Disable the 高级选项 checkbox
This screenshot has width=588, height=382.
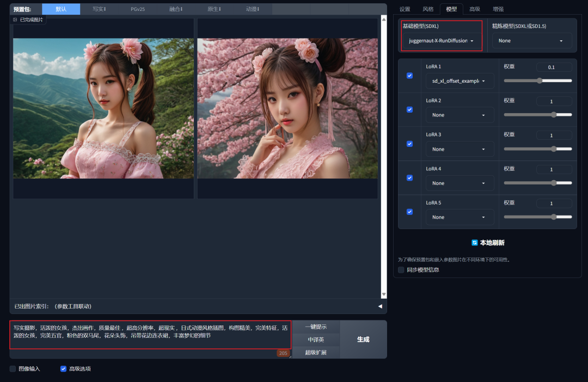[x=63, y=369]
